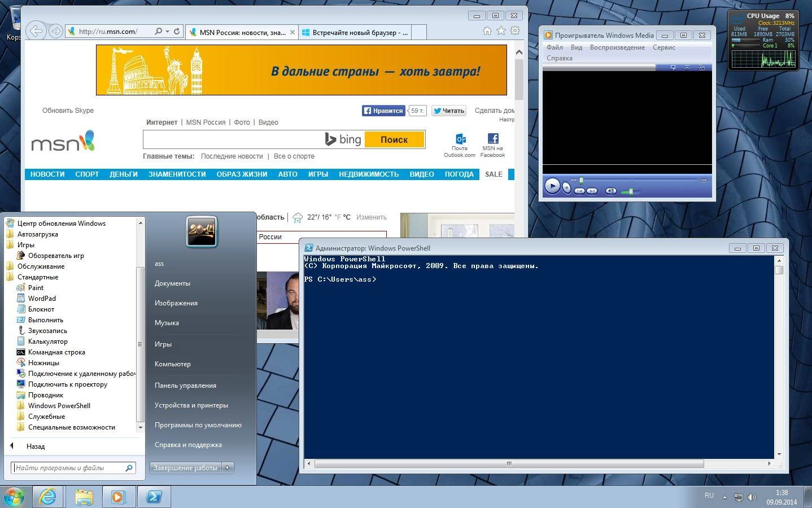Open Обозреватель игр entry
The height and width of the screenshot is (508, 812).
pos(56,256)
